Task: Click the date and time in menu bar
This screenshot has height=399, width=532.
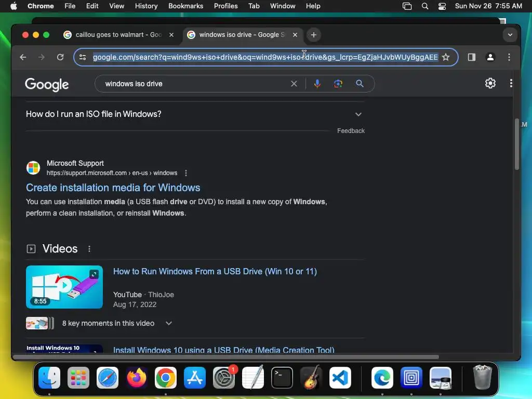Action: (x=488, y=6)
